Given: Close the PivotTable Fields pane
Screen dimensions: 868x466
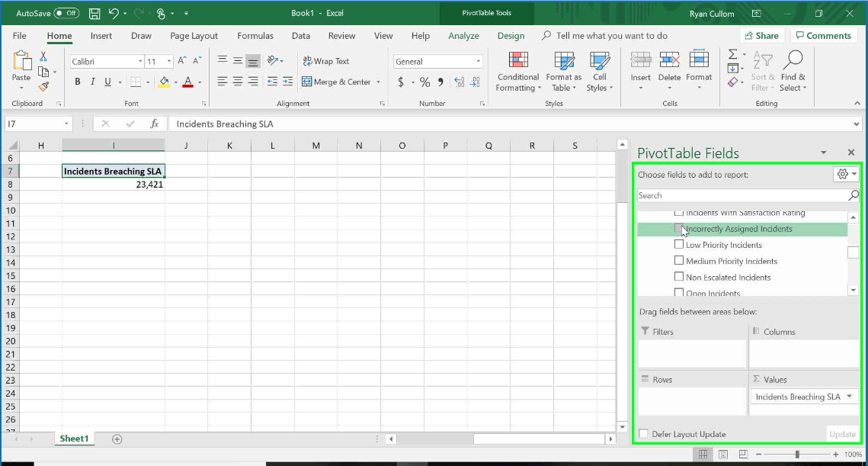Looking at the screenshot, I should point(851,153).
